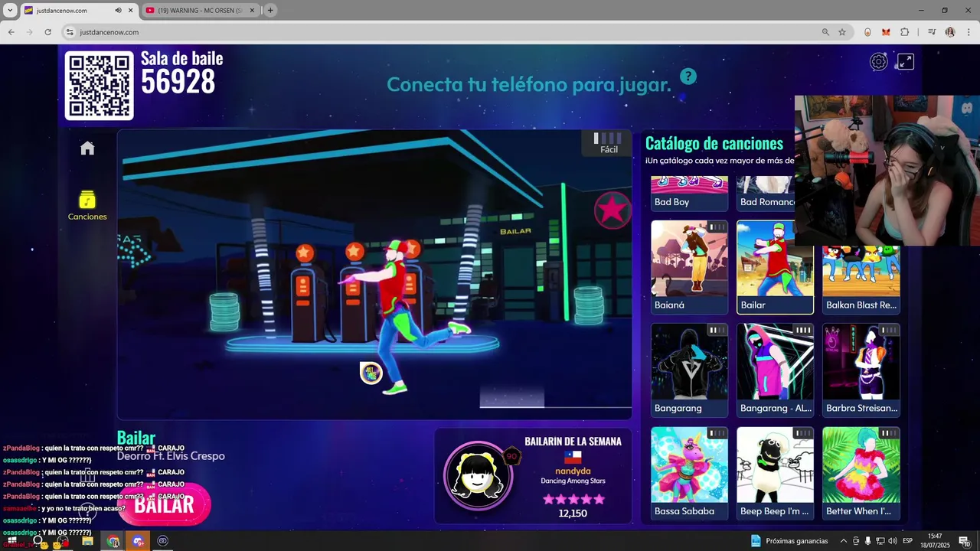Image resolution: width=980 pixels, height=551 pixels.
Task: Open Canciones in the sidebar
Action: 87,206
